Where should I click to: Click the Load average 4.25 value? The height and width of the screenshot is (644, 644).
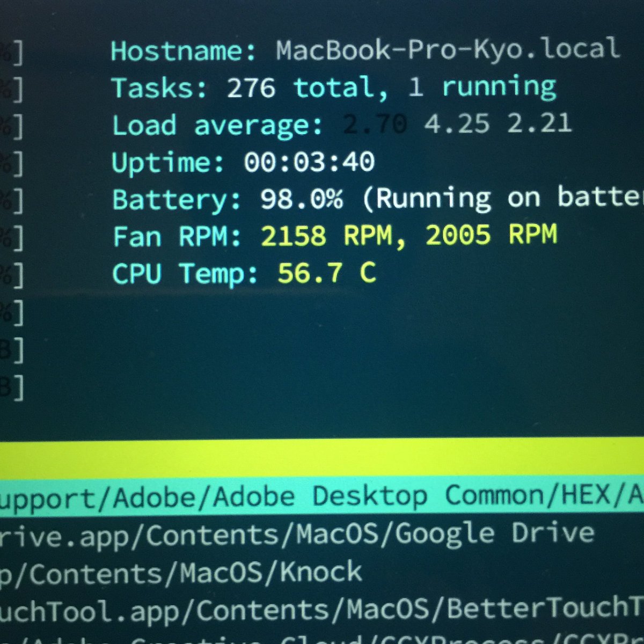tap(457, 124)
